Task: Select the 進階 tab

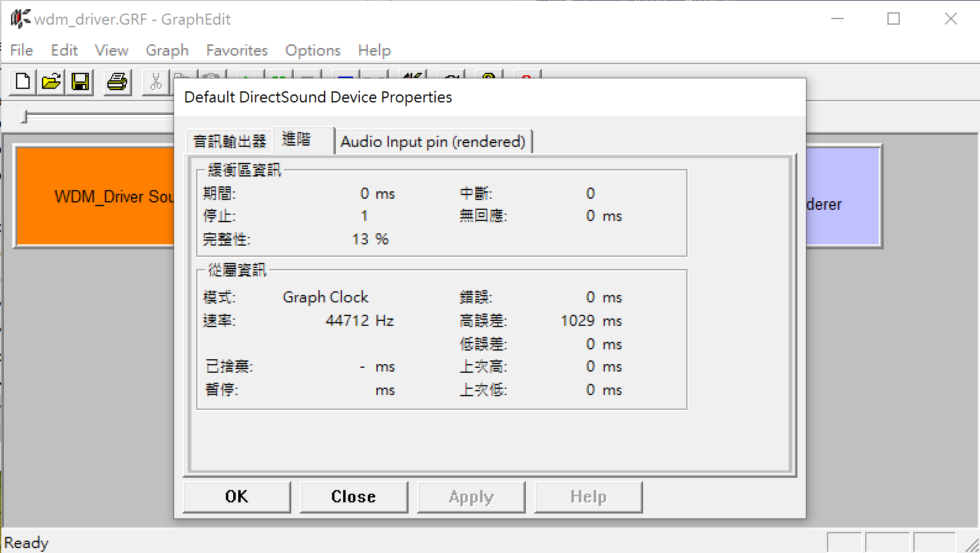Action: [297, 139]
